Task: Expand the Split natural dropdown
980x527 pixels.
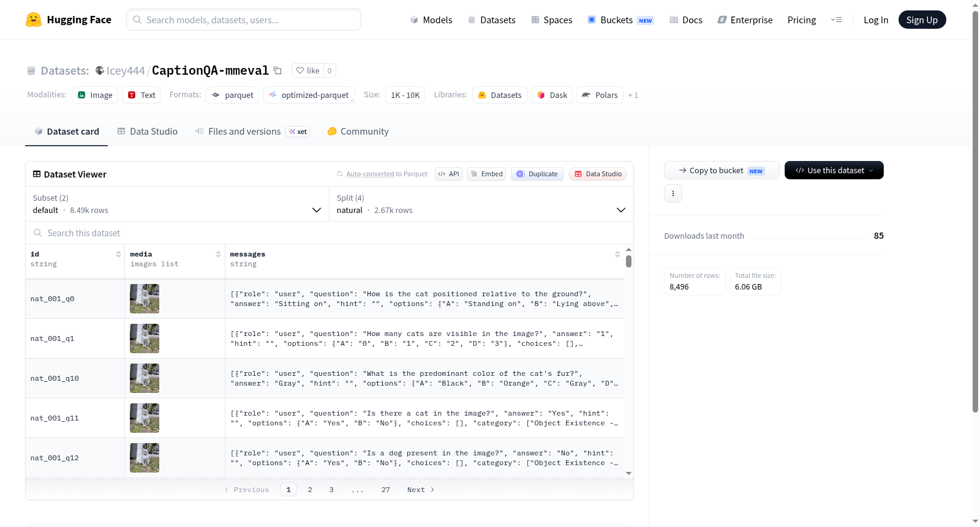Action: (x=481, y=204)
